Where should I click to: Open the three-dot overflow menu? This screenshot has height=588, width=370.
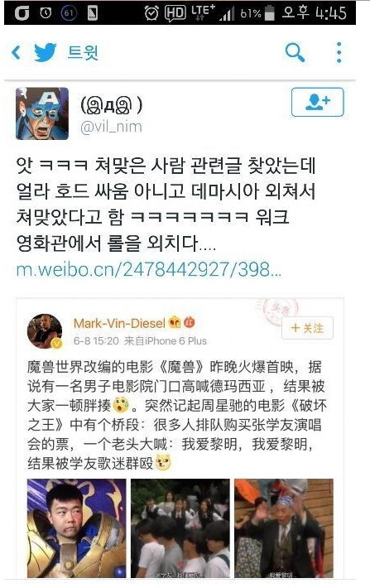pos(339,52)
